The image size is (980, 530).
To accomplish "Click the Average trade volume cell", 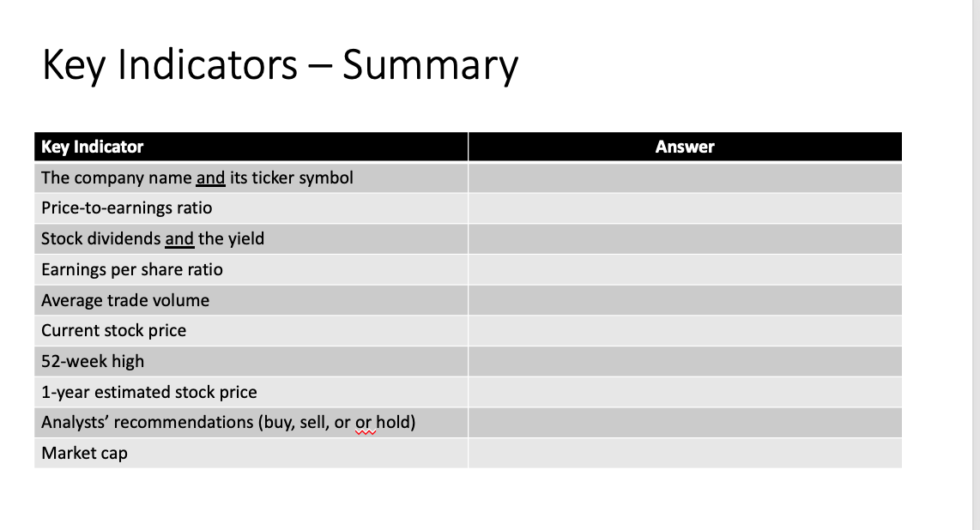I will (251, 300).
